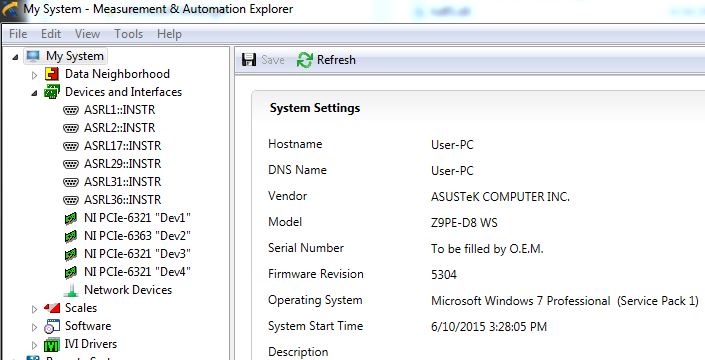Expand the IVI Drivers node
Screen dimensions: 705x360
(34, 345)
